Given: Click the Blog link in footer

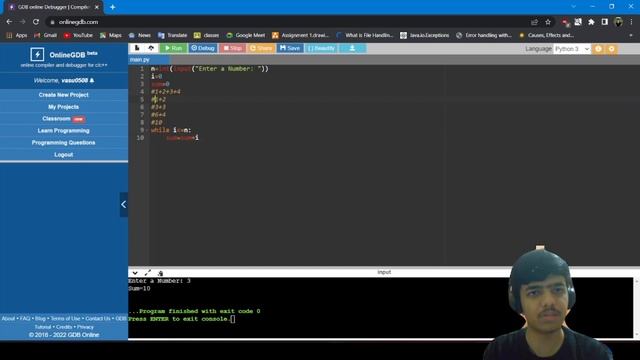Looking at the screenshot, I should click(x=40, y=318).
